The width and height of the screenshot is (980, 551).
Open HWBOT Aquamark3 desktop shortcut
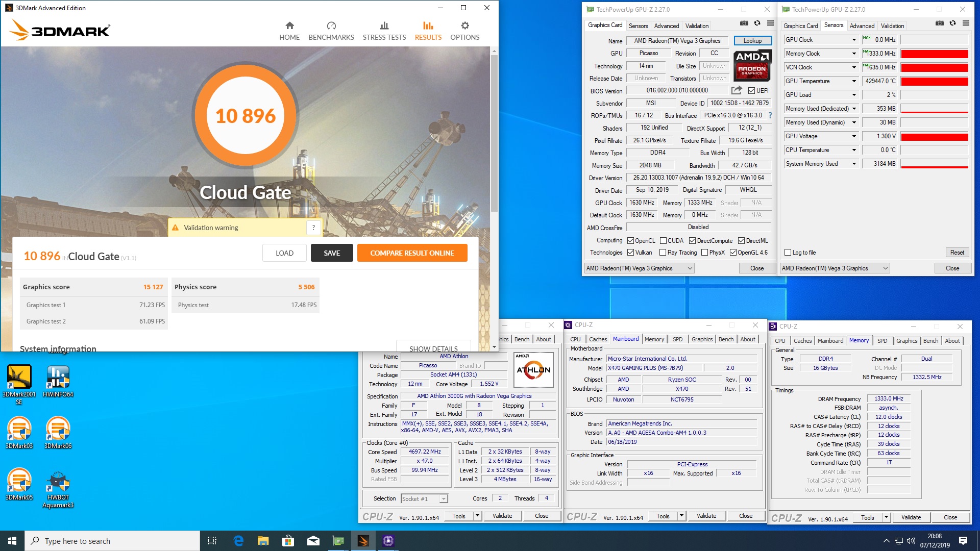coord(58,489)
